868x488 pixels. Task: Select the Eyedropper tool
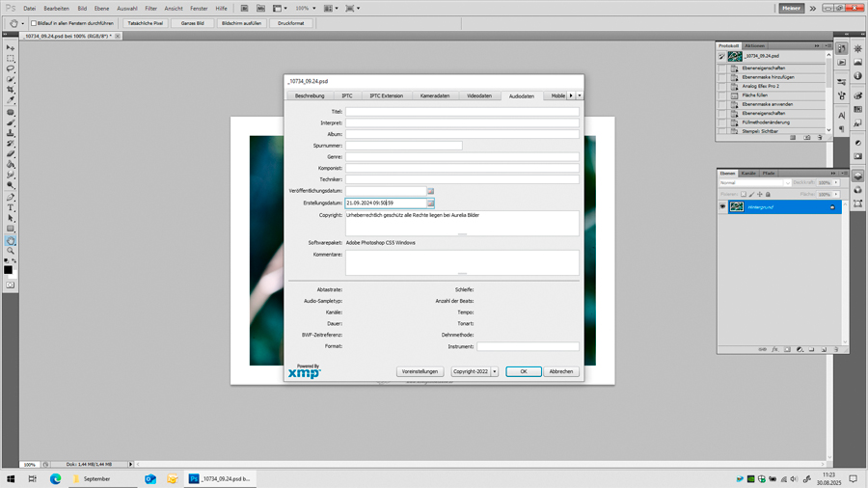coord(11,100)
